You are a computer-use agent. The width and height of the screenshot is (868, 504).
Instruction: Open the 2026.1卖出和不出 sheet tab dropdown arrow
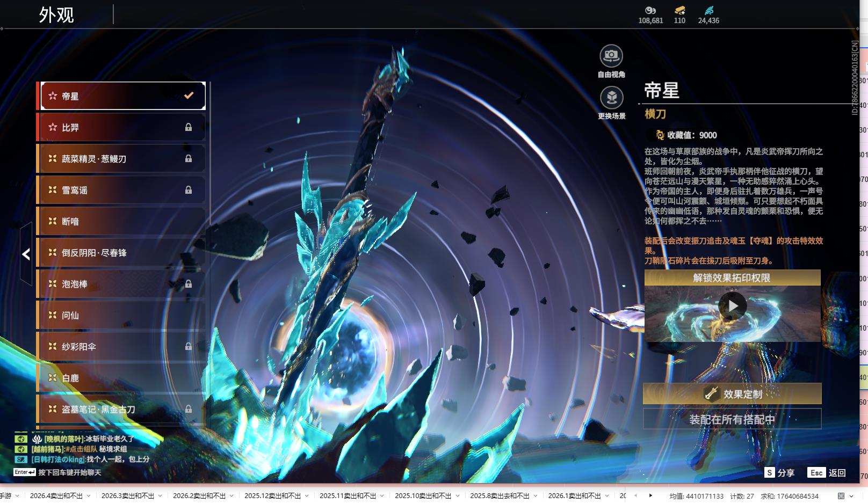tap(606, 496)
